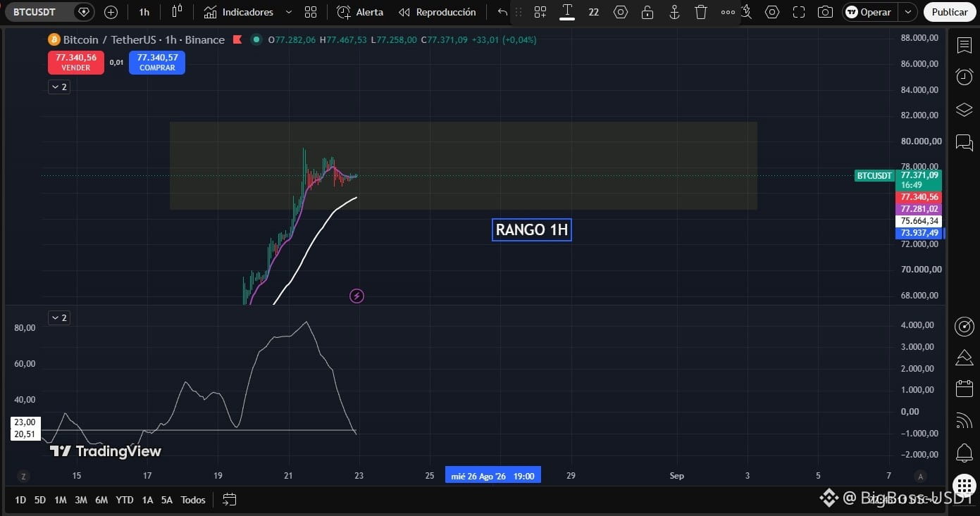Open the text color T tool
Viewport: 980px width, 516px height.
point(566,12)
